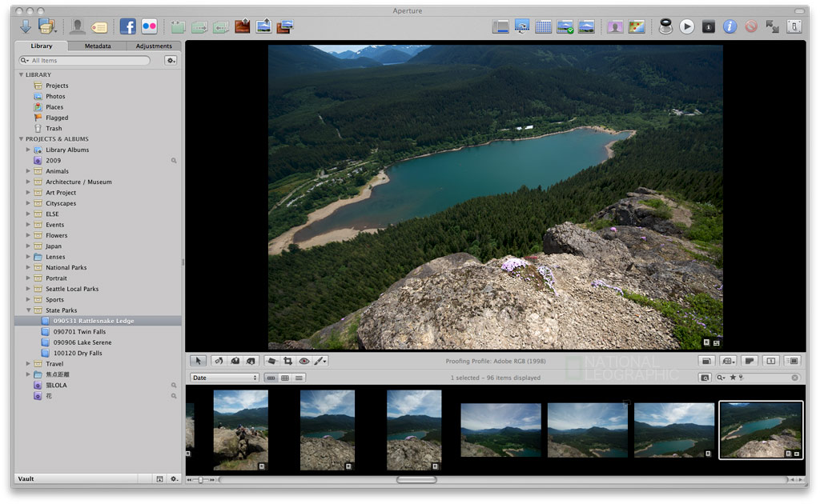This screenshot has height=504, width=820.
Task: Click the blue Info icon
Action: click(x=730, y=26)
